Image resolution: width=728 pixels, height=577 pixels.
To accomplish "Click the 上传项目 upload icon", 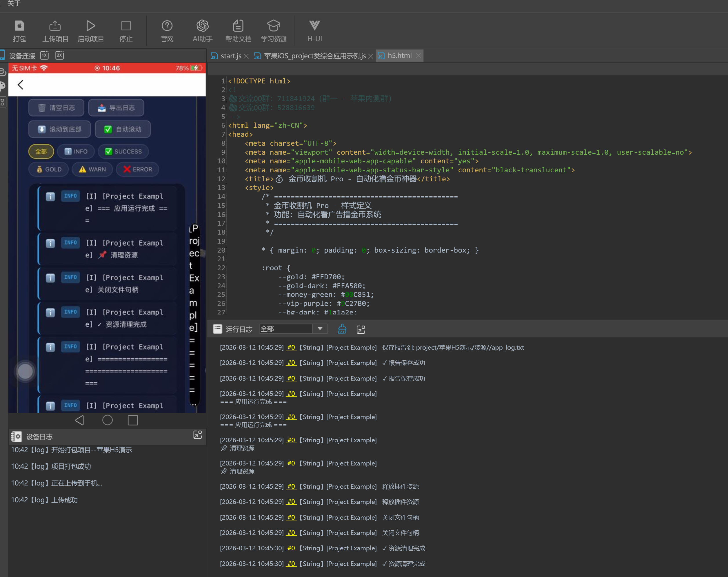I will [55, 26].
